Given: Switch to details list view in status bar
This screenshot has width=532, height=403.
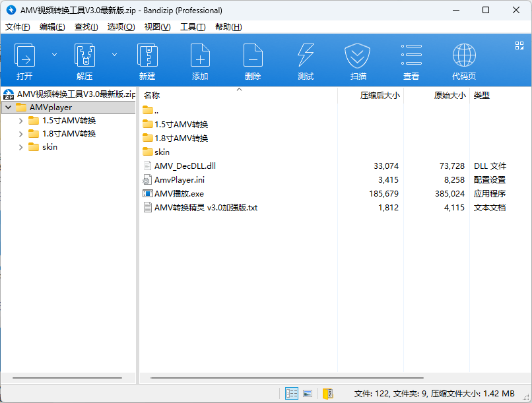Looking at the screenshot, I should (292, 393).
